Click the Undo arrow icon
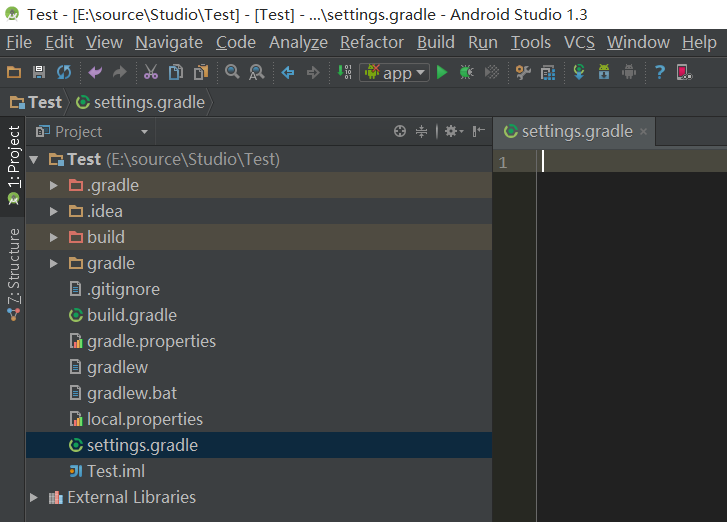The image size is (727, 522). (95, 72)
